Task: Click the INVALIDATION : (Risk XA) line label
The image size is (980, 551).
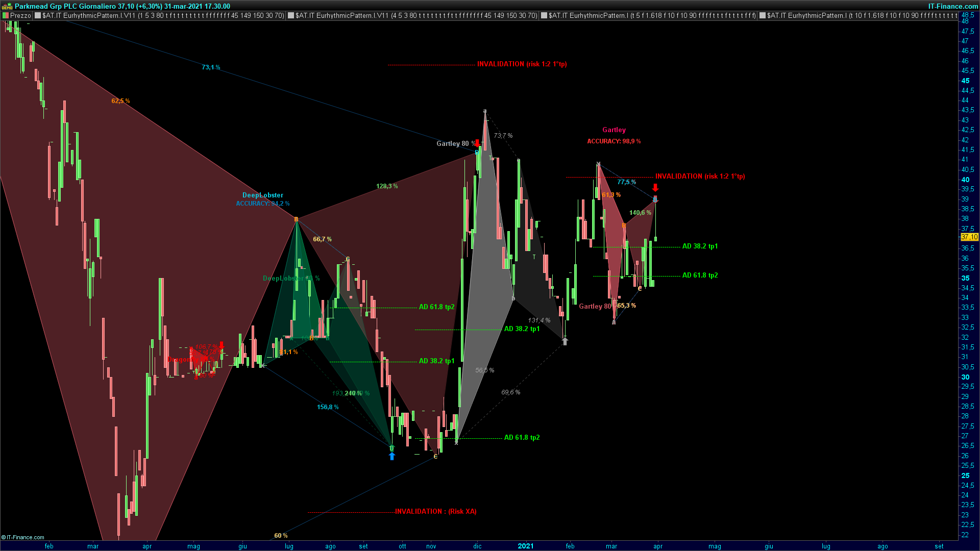Action: [435, 511]
